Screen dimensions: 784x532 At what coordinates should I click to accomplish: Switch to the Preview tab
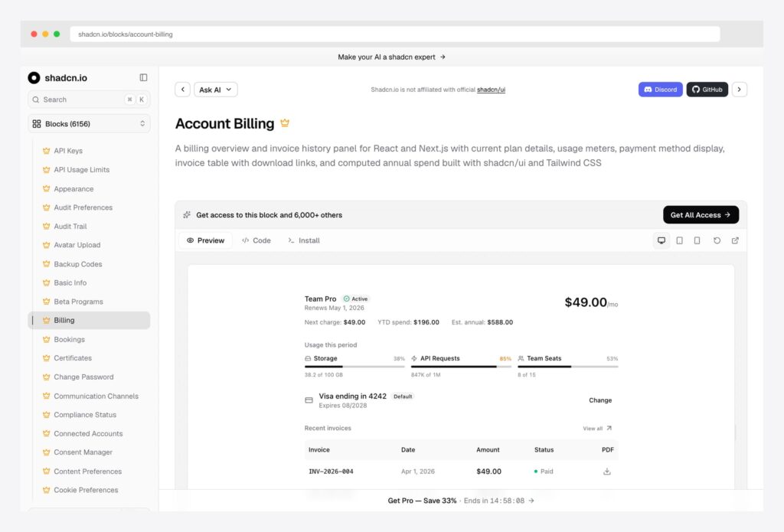pyautogui.click(x=205, y=240)
